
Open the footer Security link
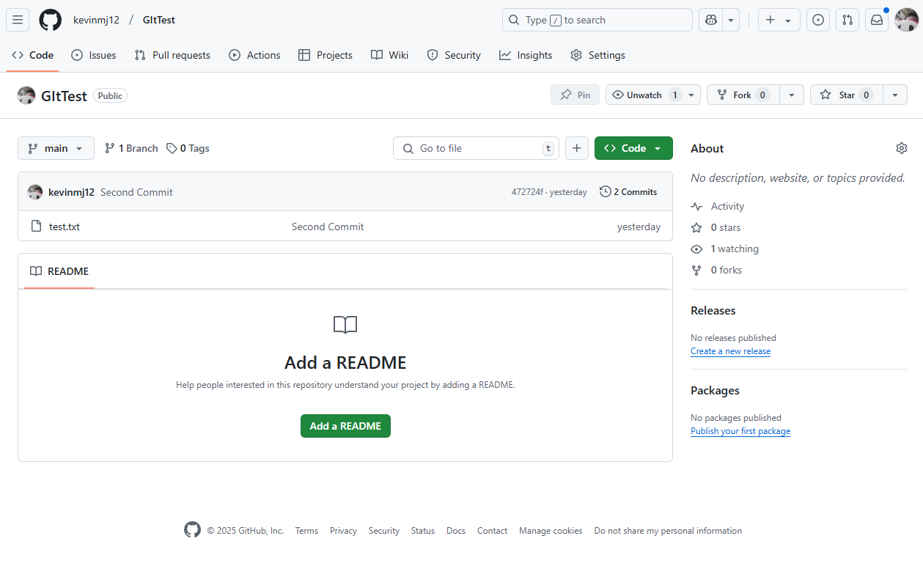point(384,531)
